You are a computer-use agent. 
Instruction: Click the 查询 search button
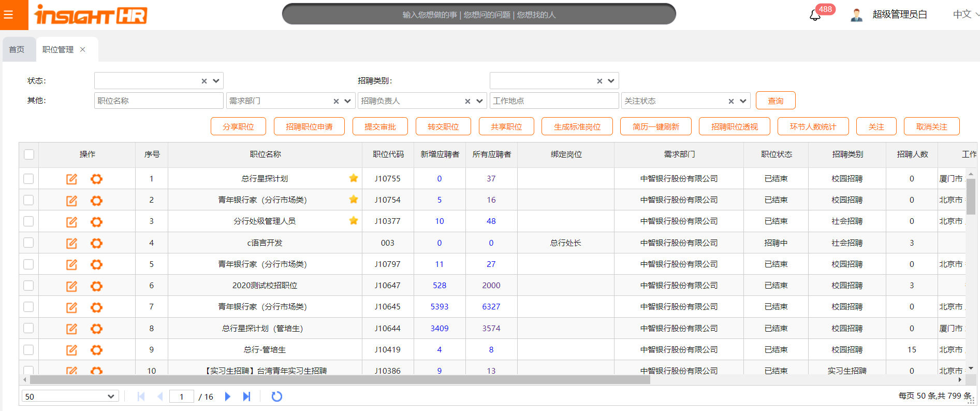coord(776,101)
